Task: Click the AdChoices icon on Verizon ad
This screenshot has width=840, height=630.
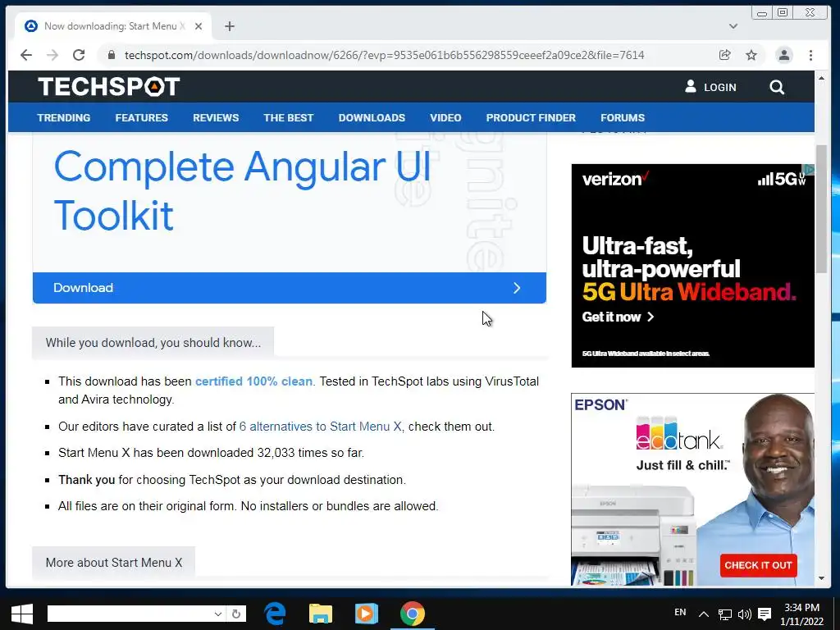Action: coord(809,169)
